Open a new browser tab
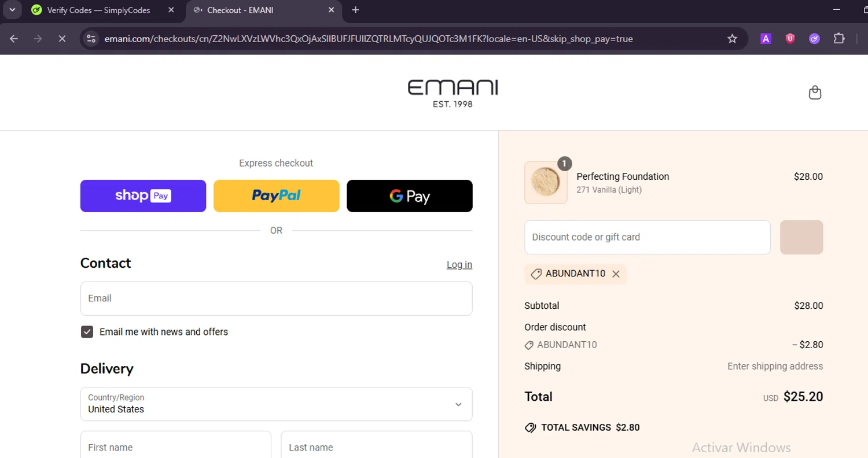Screen dimensions: 868x458 coord(355,10)
